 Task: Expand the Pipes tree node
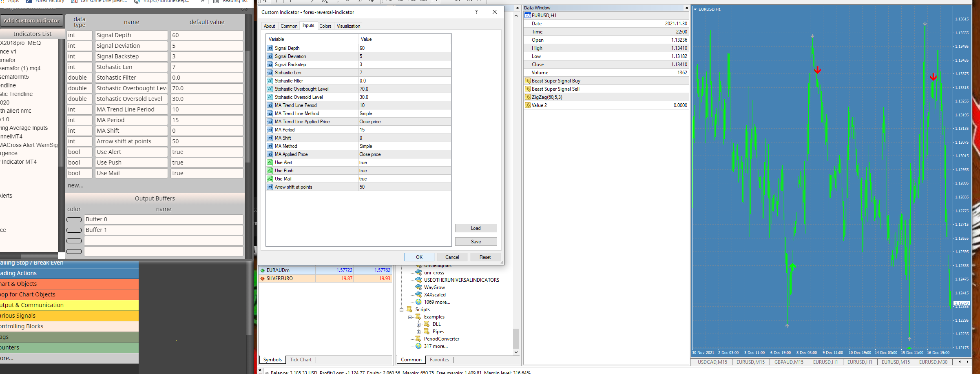coord(418,332)
